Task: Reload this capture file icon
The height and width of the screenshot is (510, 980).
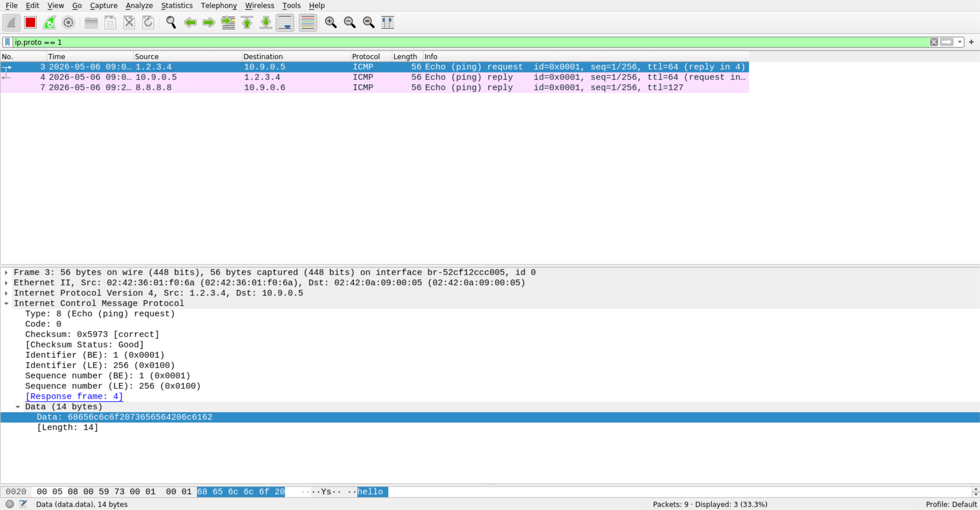Action: pyautogui.click(x=148, y=23)
